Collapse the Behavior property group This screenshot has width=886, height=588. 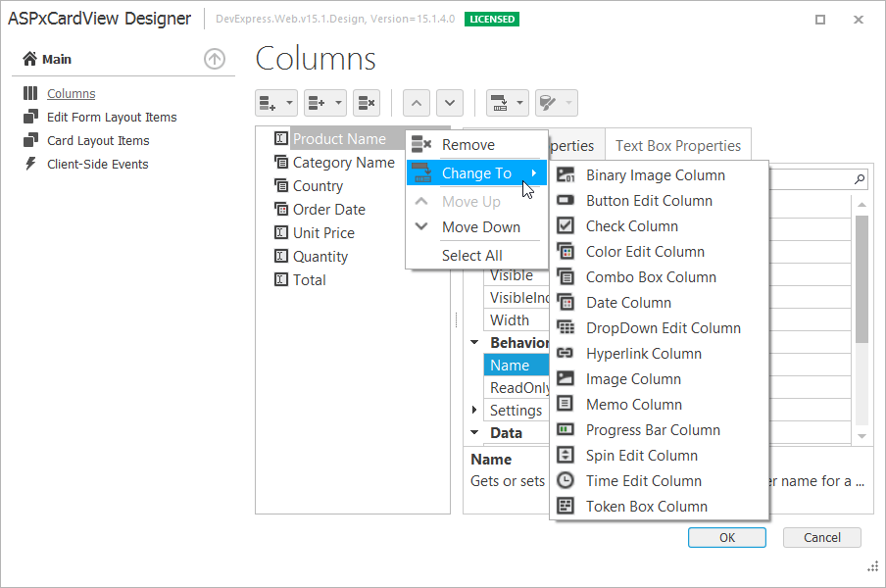[474, 342]
